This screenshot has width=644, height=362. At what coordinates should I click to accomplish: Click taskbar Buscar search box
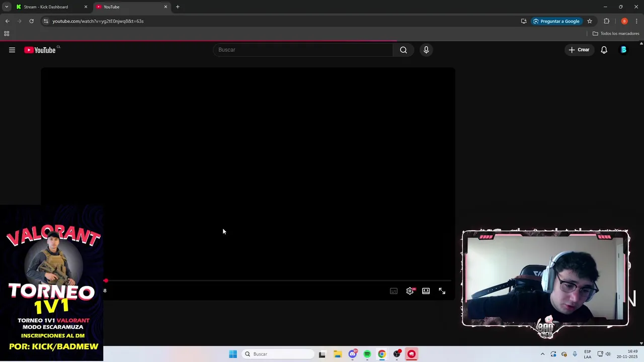tap(278, 354)
